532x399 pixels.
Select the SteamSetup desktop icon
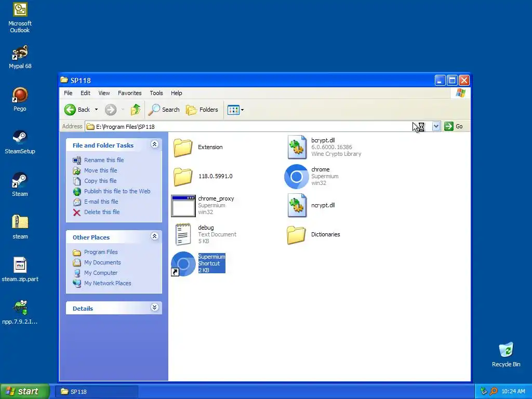pyautogui.click(x=20, y=142)
